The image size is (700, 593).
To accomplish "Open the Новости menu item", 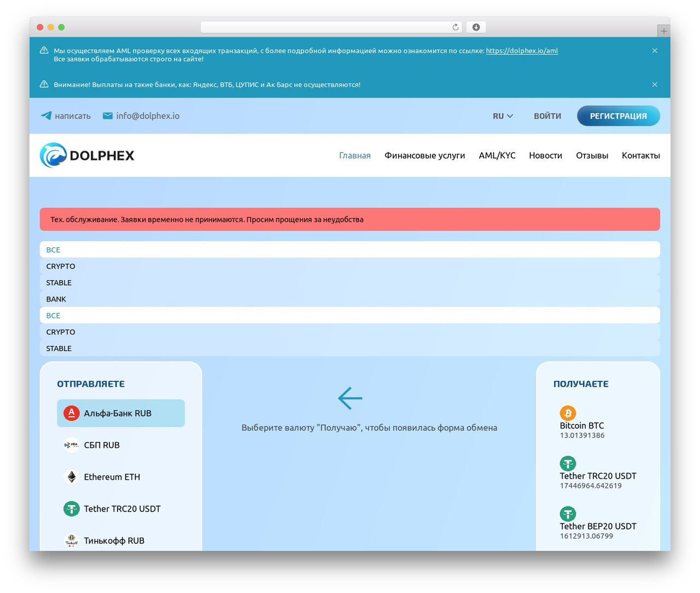I will click(545, 155).
